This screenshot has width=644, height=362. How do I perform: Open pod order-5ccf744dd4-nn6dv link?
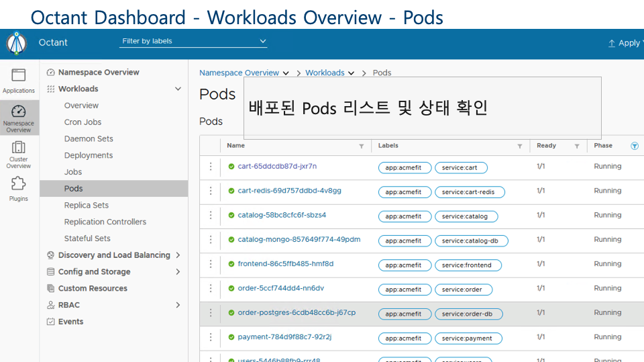coord(281,288)
